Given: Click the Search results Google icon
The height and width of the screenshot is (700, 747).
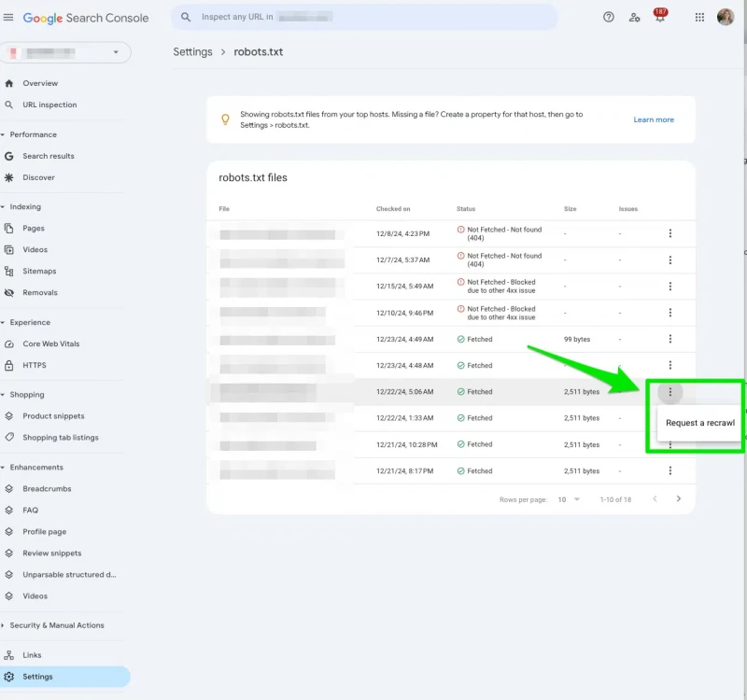Looking at the screenshot, I should [9, 156].
